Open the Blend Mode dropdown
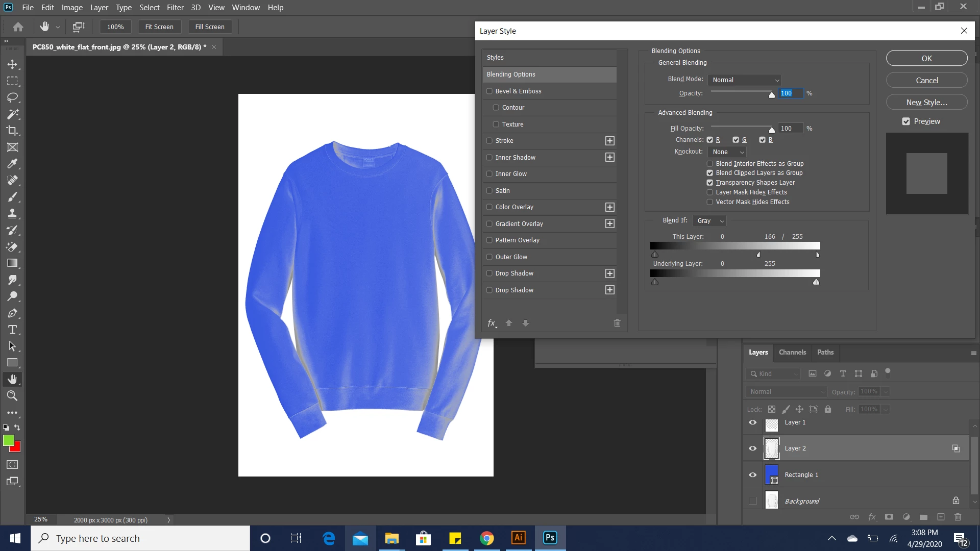This screenshot has width=980, height=551. pos(745,80)
